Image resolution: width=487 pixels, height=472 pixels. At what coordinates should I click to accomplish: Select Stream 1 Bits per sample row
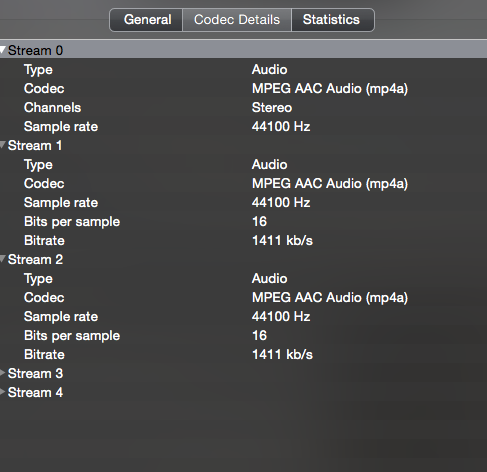point(243,221)
